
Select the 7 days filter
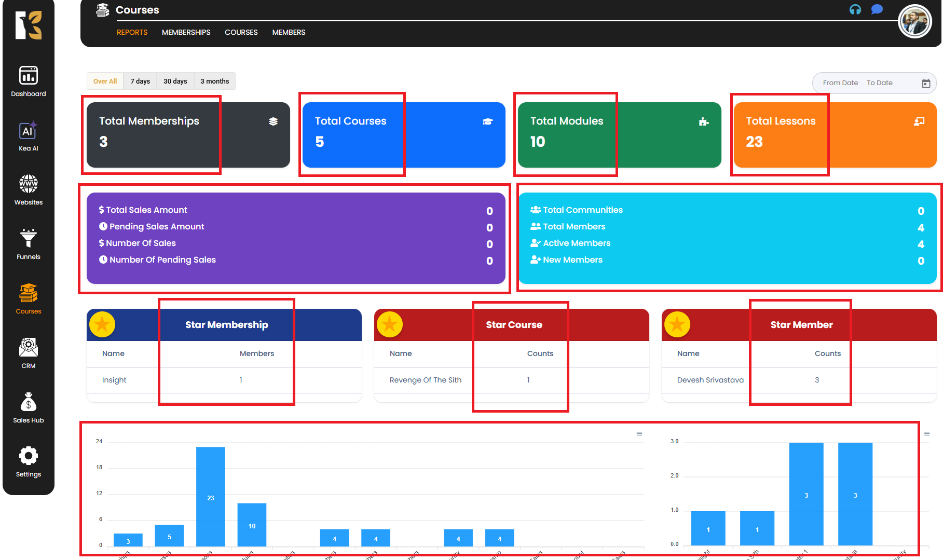[140, 81]
